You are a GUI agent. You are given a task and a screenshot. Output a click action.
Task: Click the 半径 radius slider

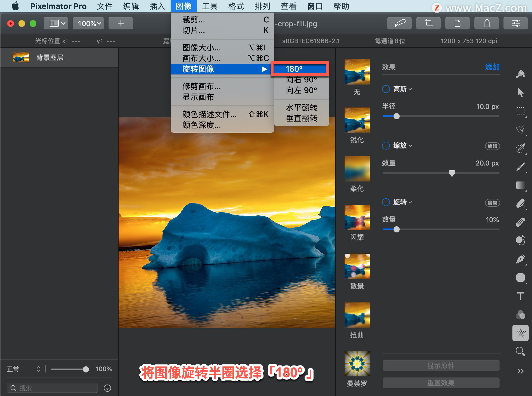441,116
